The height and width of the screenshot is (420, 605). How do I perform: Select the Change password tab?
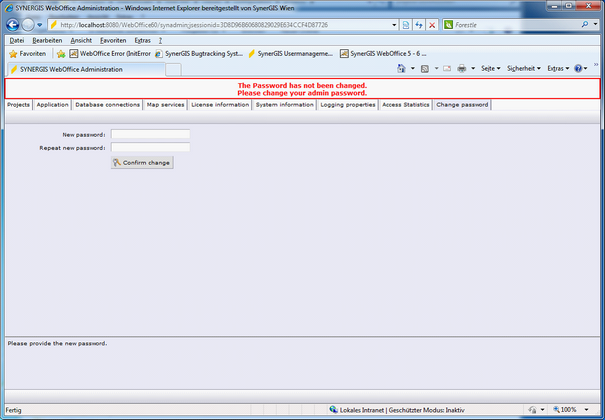click(x=462, y=105)
